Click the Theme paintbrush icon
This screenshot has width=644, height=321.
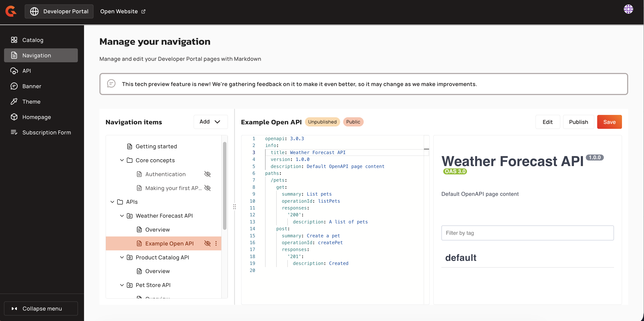(14, 101)
